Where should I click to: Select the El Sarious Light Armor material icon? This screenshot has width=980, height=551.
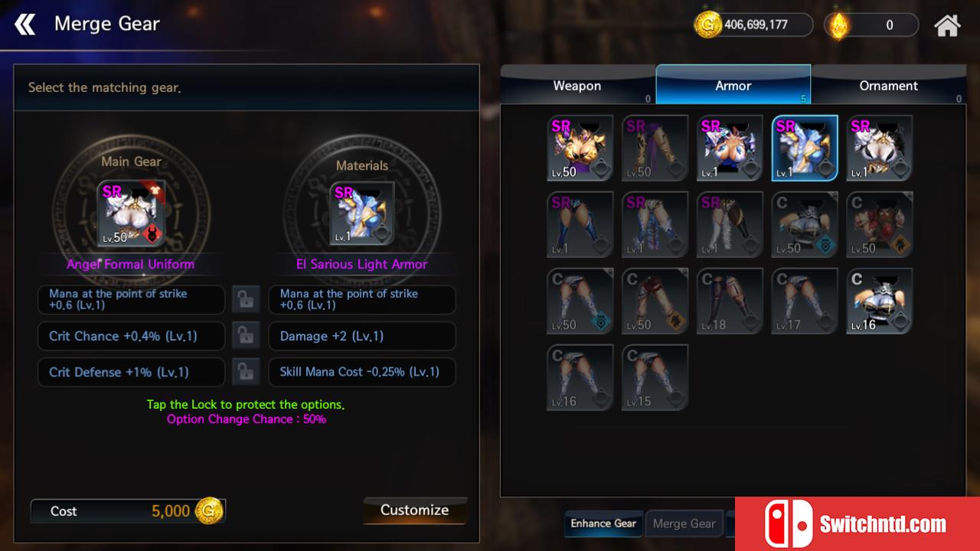pos(362,214)
